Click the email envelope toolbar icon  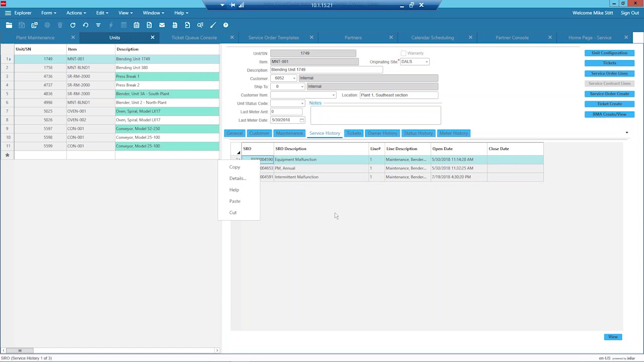(162, 25)
